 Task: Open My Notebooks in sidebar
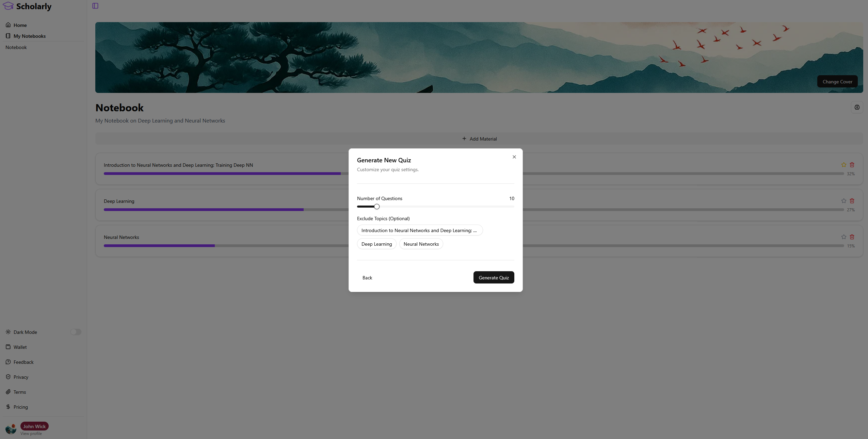click(29, 36)
